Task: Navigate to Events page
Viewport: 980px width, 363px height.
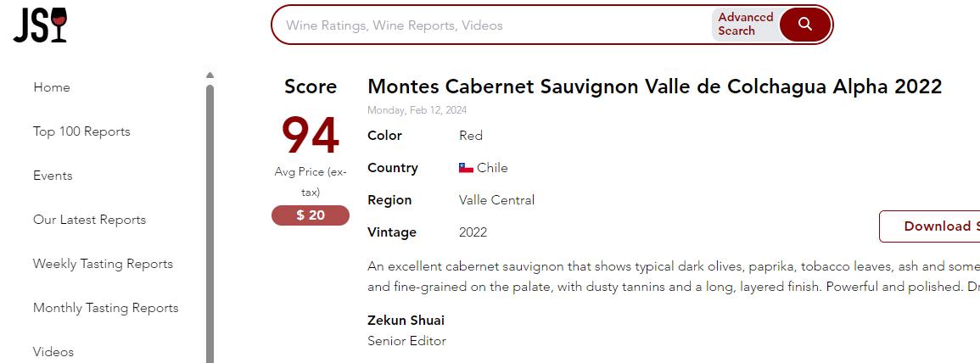Action: (53, 176)
